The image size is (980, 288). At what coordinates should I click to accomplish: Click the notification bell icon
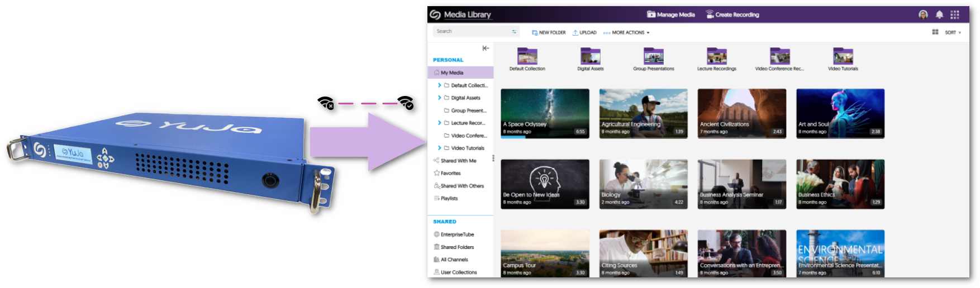pos(939,15)
